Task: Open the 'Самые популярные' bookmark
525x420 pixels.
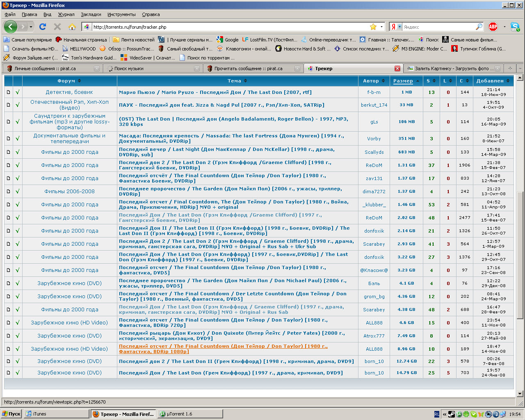Action: click(x=28, y=40)
